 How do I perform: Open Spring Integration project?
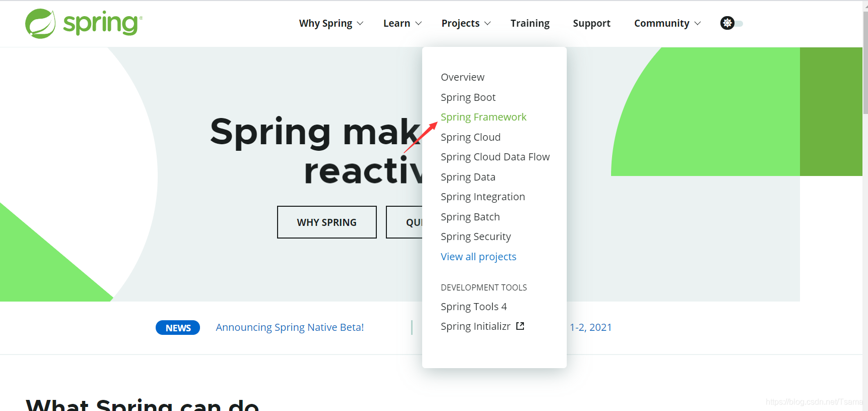tap(483, 197)
